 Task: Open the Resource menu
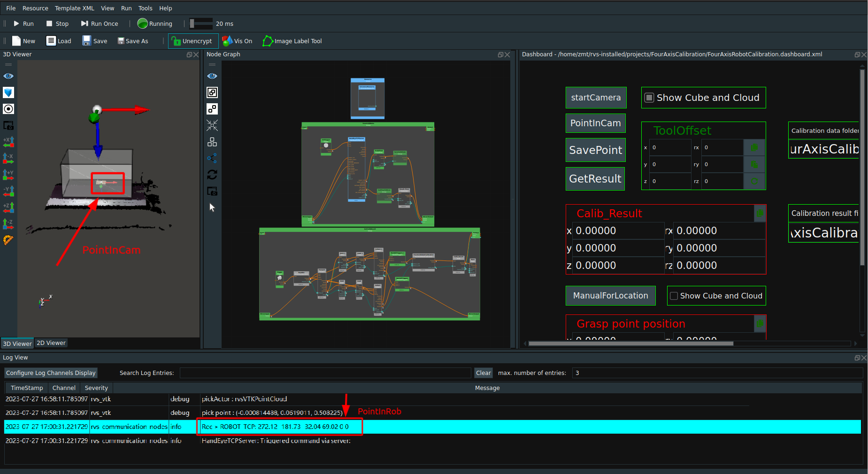(35, 8)
